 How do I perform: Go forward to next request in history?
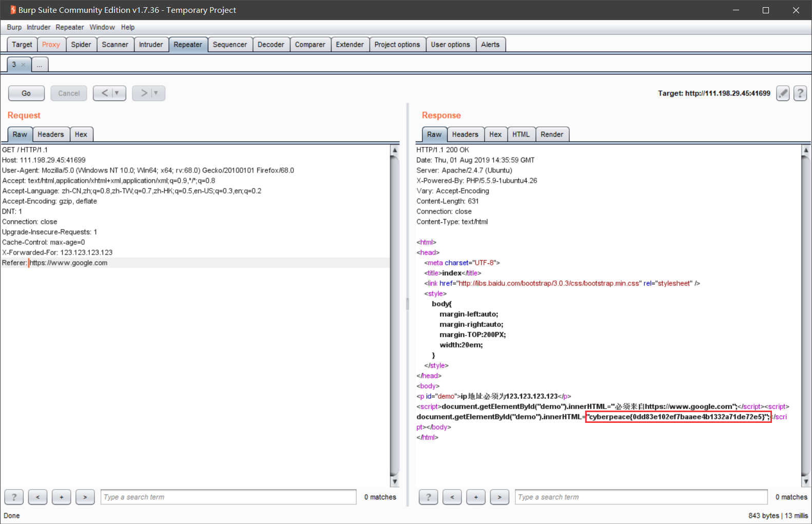(x=144, y=93)
